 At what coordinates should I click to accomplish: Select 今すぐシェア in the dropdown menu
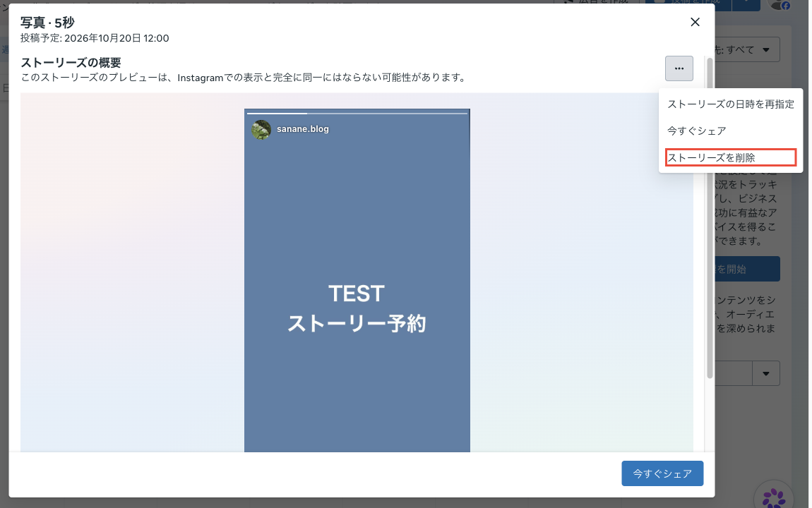pos(696,131)
